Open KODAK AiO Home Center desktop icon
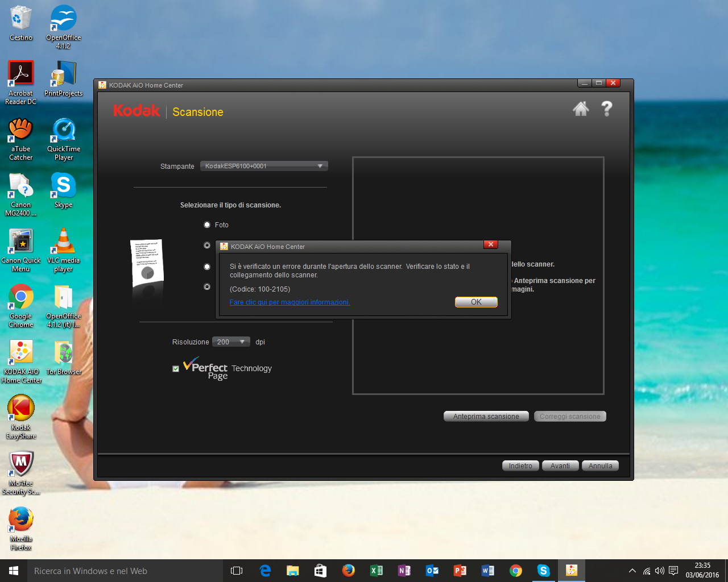 21,361
